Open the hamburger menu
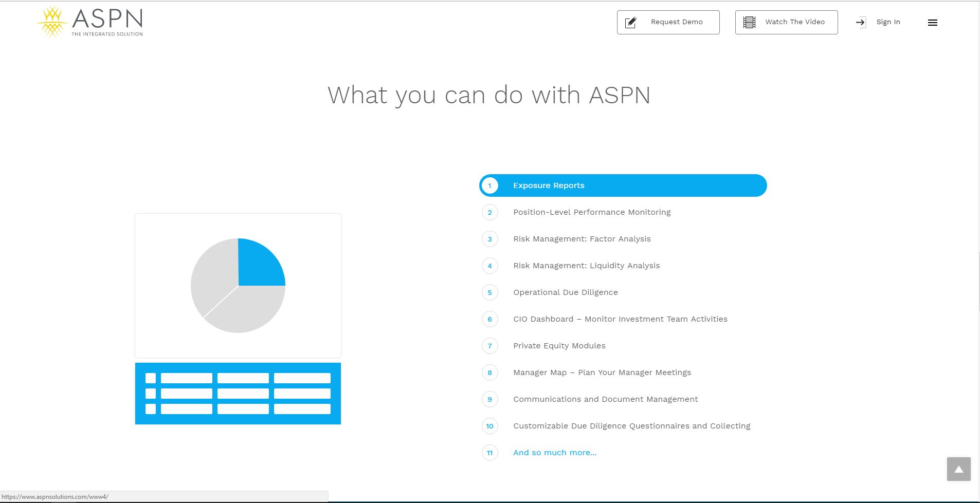The image size is (980, 503). click(x=932, y=23)
